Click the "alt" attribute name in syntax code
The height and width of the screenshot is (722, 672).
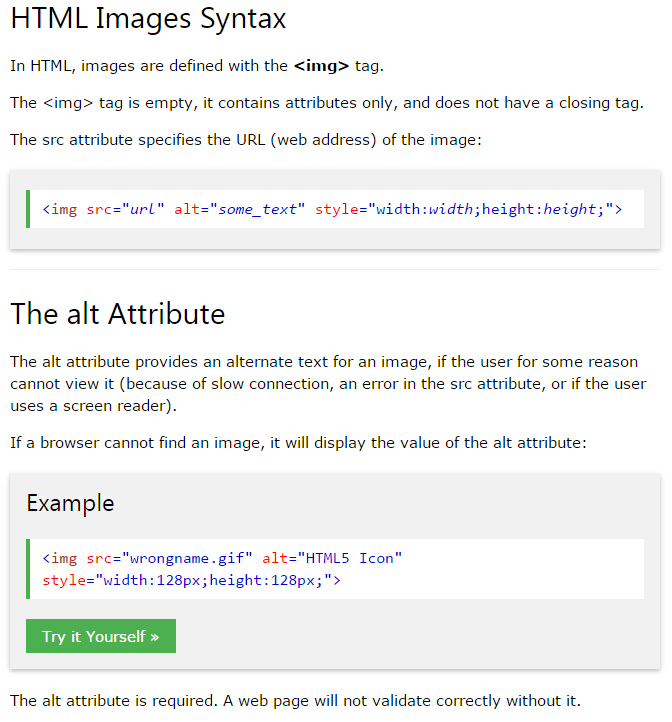pos(186,209)
